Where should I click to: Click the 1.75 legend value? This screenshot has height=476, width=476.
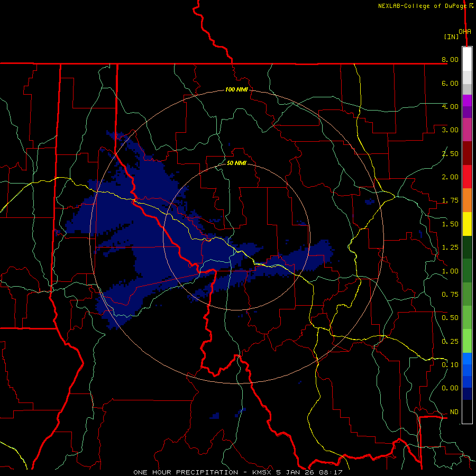(x=450, y=200)
